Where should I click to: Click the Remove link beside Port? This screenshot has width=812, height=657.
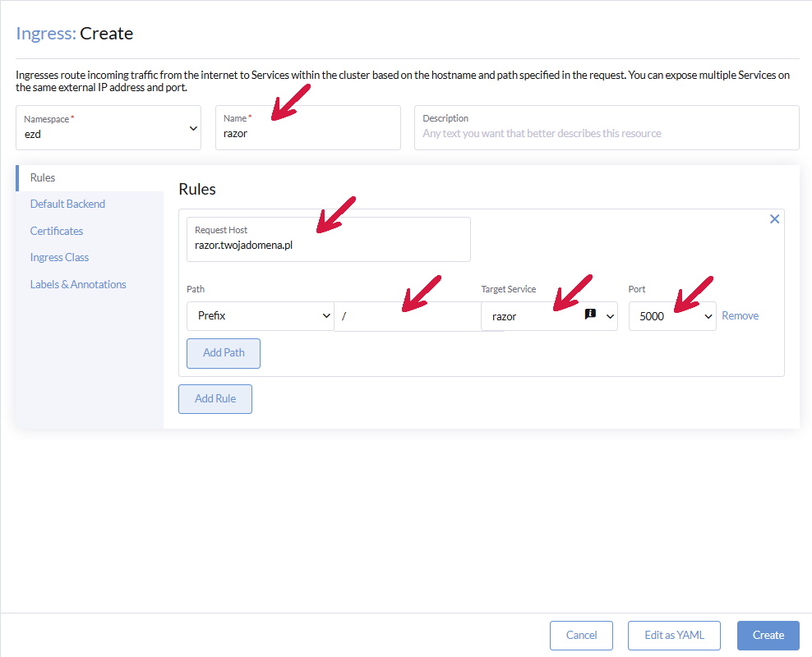[x=740, y=315]
